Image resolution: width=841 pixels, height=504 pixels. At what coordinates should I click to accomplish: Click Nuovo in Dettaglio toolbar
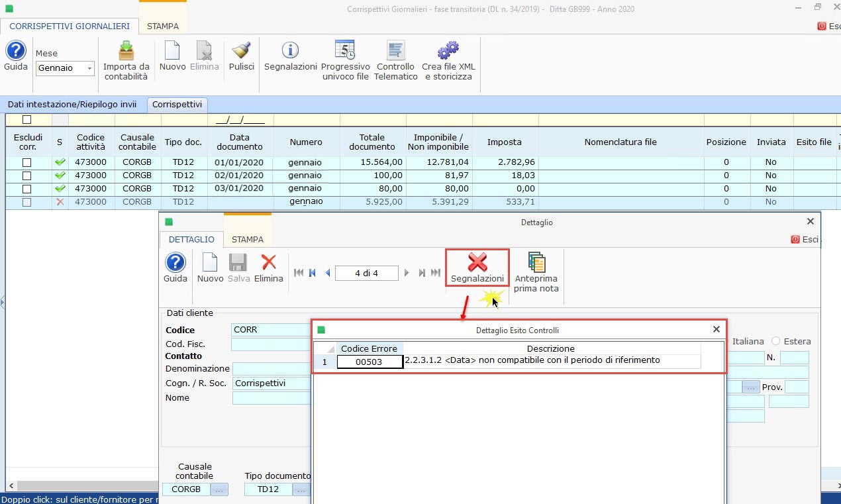click(210, 268)
